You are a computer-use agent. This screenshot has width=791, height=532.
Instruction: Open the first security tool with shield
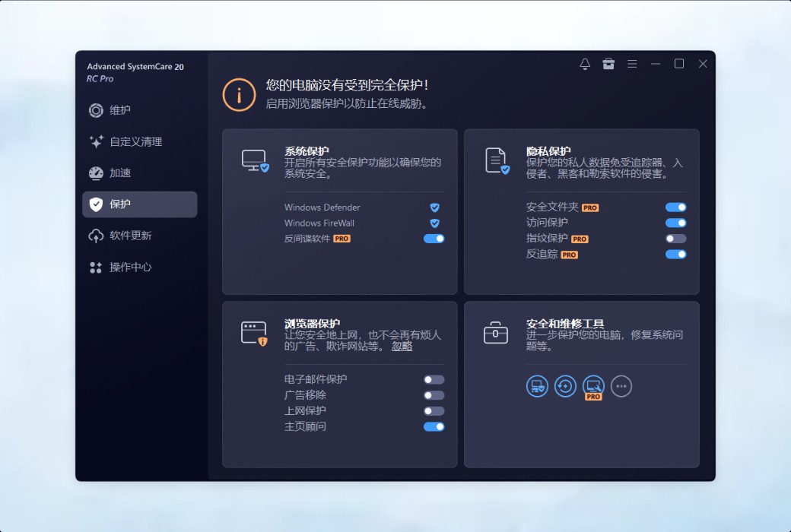(x=537, y=386)
